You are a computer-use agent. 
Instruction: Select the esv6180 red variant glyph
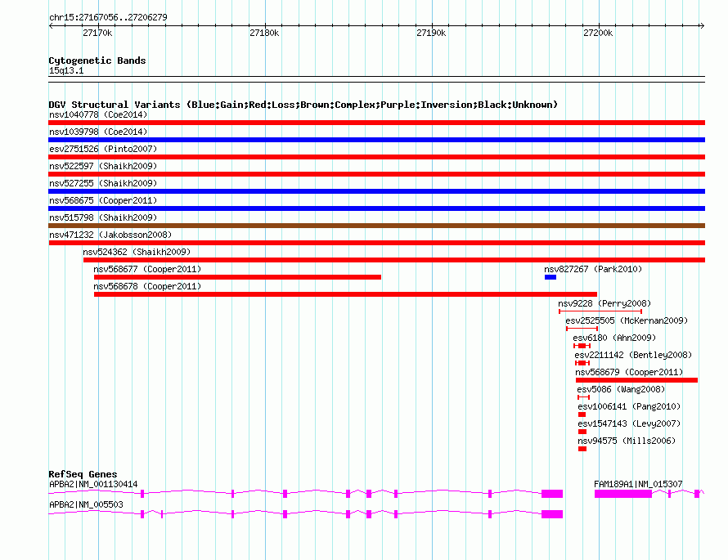coord(582,346)
